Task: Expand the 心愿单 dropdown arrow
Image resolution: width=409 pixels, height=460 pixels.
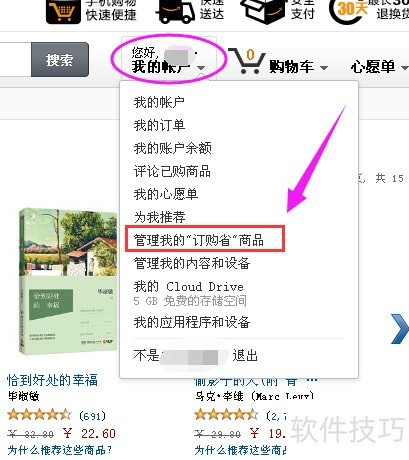Action: coord(404,68)
